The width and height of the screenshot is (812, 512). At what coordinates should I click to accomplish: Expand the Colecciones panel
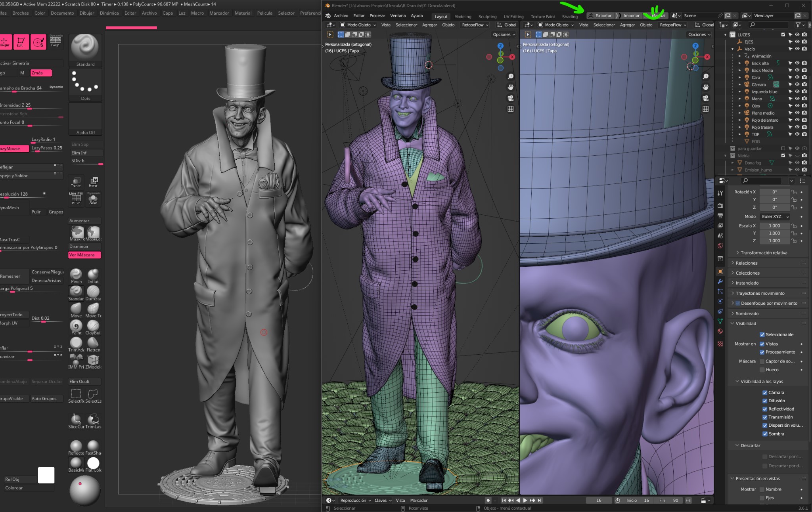tap(768, 273)
